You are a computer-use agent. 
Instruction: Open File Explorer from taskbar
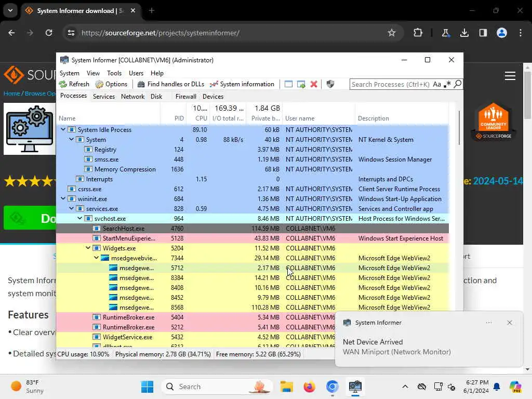pos(287,387)
